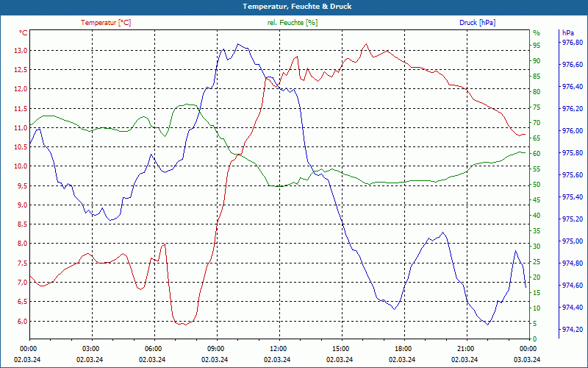Pick the 974,60 pressure axis value
Viewport: 588px width, 368px height.
pos(573,286)
